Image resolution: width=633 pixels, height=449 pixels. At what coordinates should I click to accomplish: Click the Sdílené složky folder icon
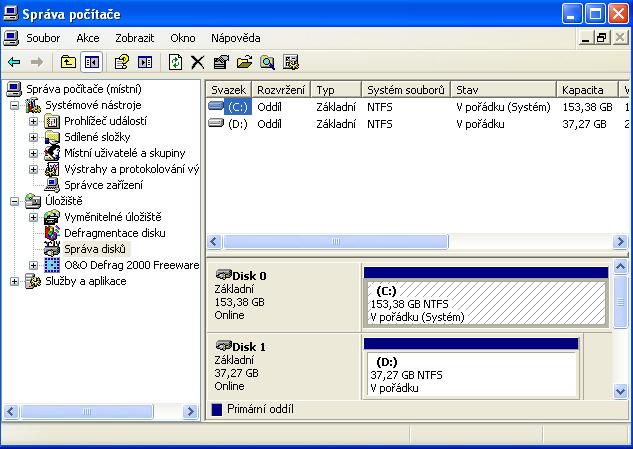(x=52, y=137)
